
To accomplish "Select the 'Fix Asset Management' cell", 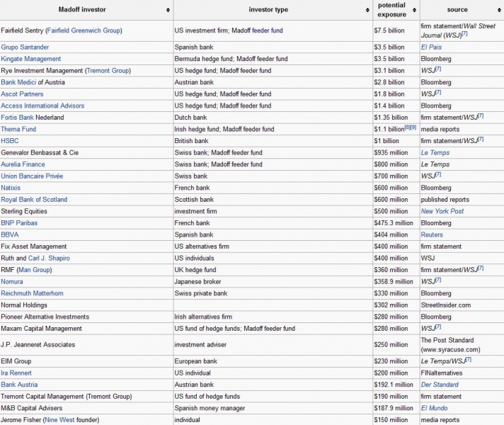I will pyautogui.click(x=86, y=246).
